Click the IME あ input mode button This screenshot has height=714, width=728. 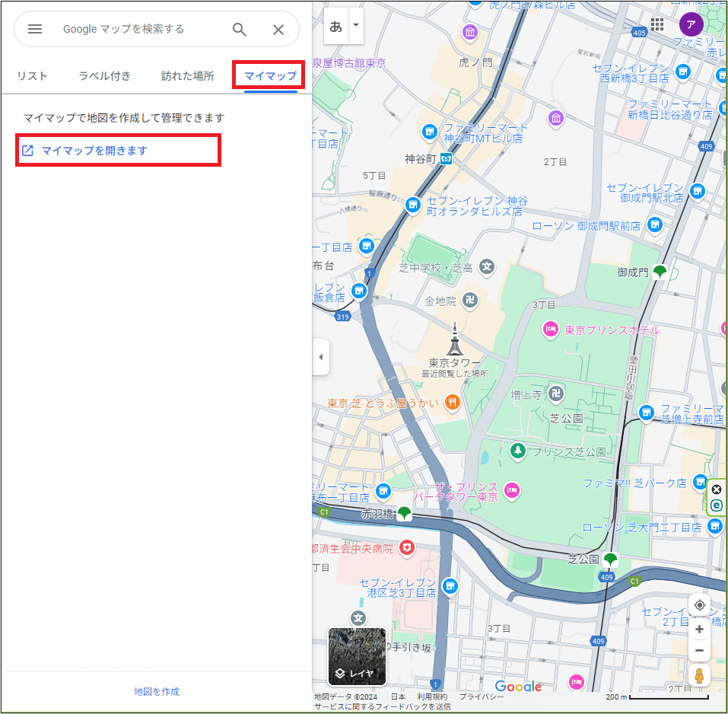(x=336, y=26)
